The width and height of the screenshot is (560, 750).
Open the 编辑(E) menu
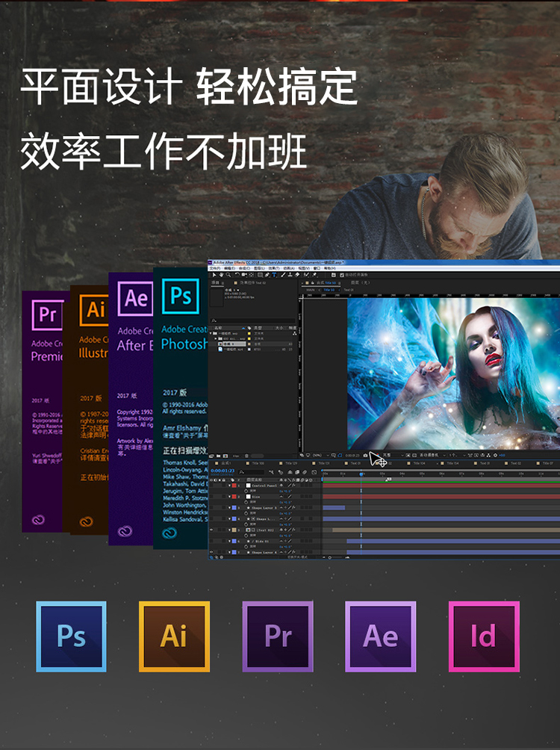pos(229,268)
